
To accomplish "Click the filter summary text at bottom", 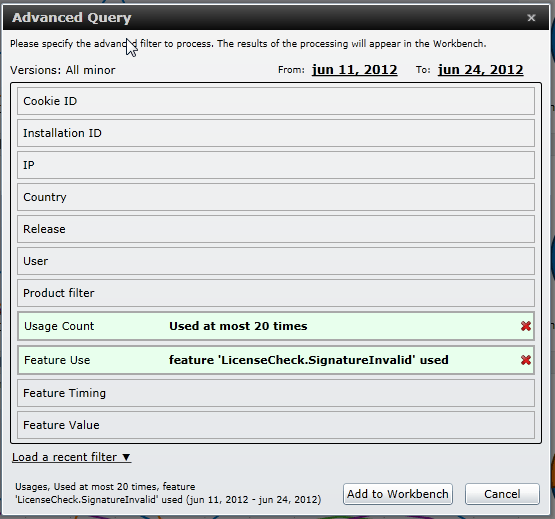I will click(x=168, y=493).
